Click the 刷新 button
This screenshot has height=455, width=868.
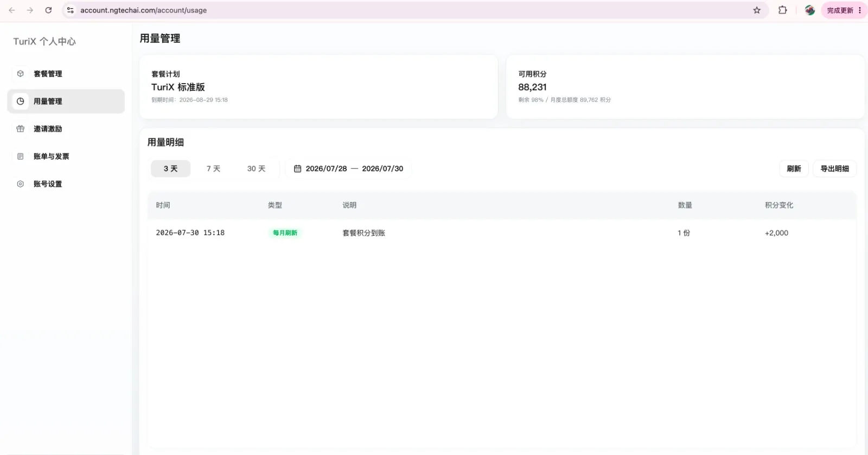pos(794,169)
